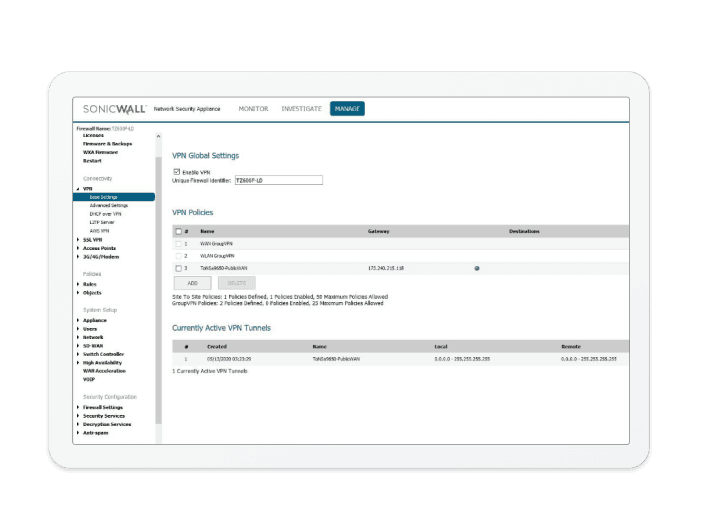Expand the SSL VPN section
This screenshot has width=720, height=528.
point(78,240)
